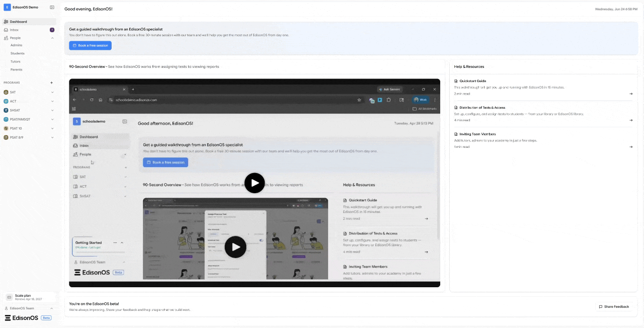
Task: Click the SAT program icon
Action: 6,92
